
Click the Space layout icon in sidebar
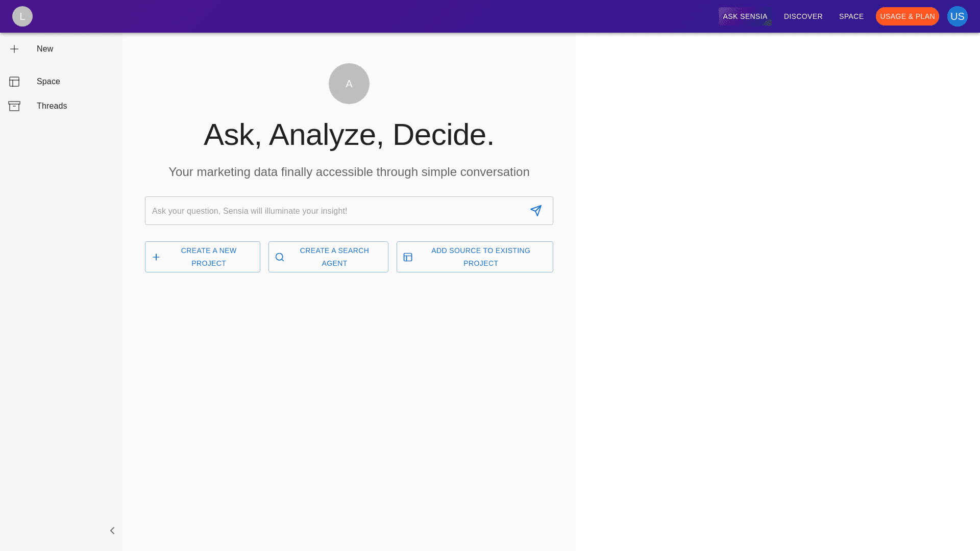pyautogui.click(x=14, y=82)
